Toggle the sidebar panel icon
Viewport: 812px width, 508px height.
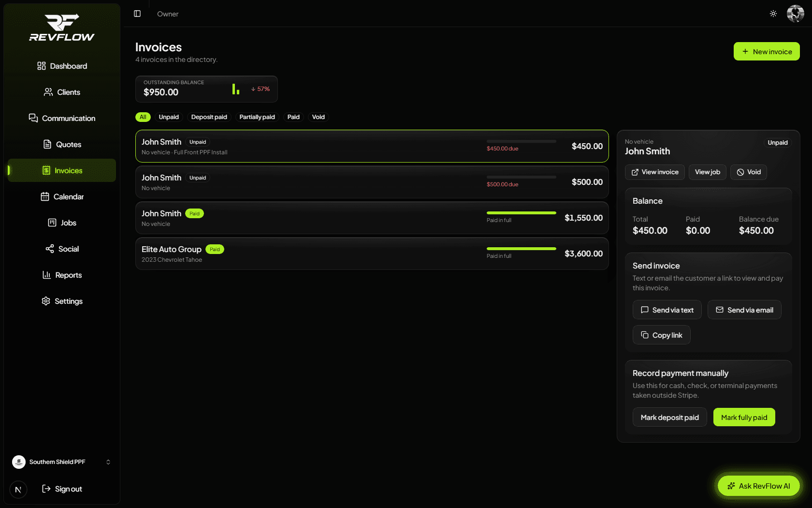click(137, 14)
